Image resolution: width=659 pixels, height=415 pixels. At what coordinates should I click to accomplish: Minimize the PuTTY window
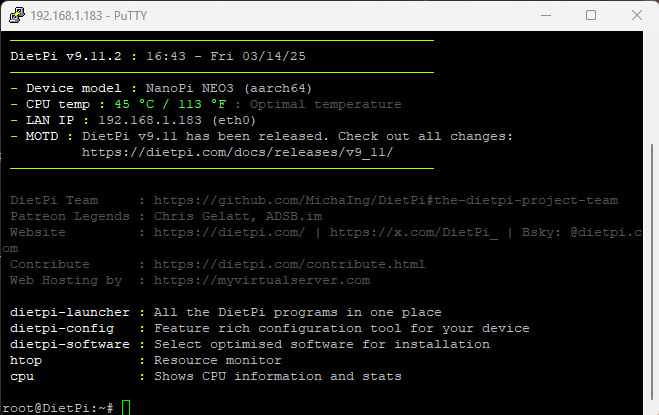(546, 16)
